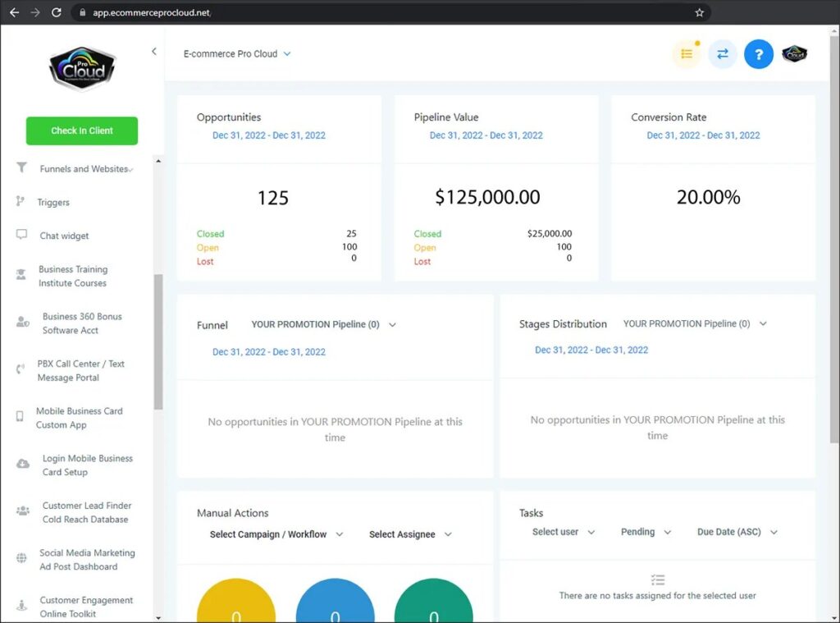840x623 pixels.
Task: Change the Funnel card date range
Action: click(x=269, y=352)
